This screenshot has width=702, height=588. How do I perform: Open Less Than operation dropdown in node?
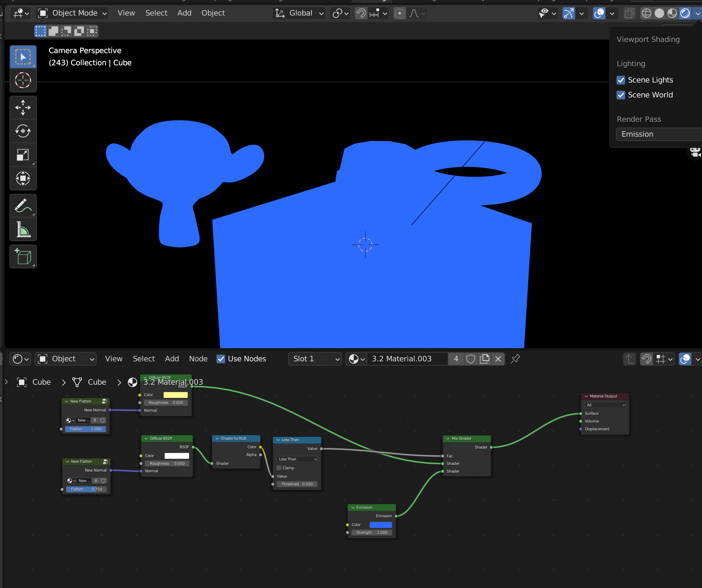(x=297, y=459)
